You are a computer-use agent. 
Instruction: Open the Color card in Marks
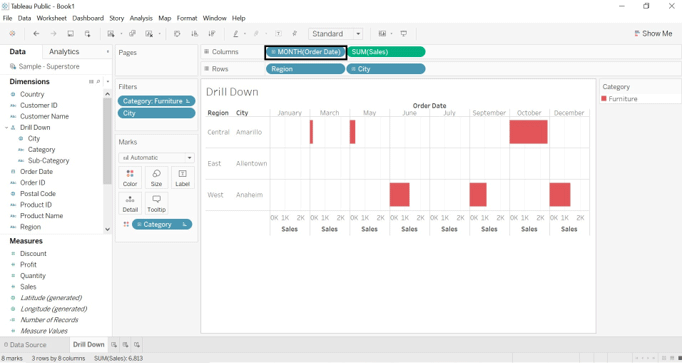coord(130,177)
